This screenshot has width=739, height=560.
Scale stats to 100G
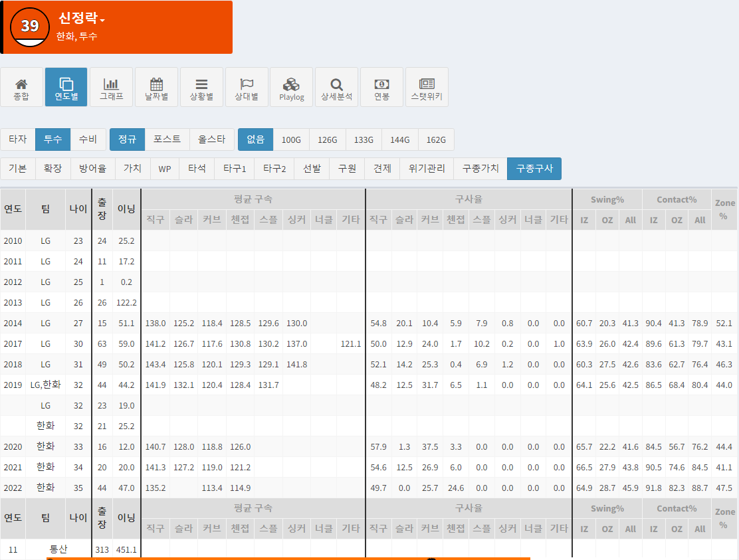point(291,140)
